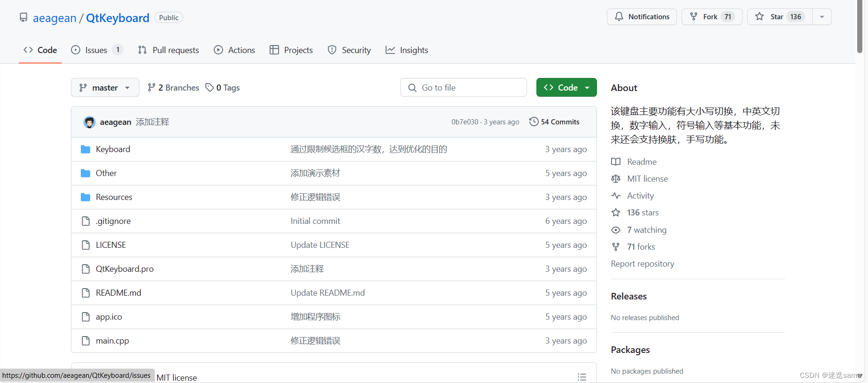This screenshot has height=383, width=868.
Task: Open the 添加演示素材 commit link
Action: 315,173
